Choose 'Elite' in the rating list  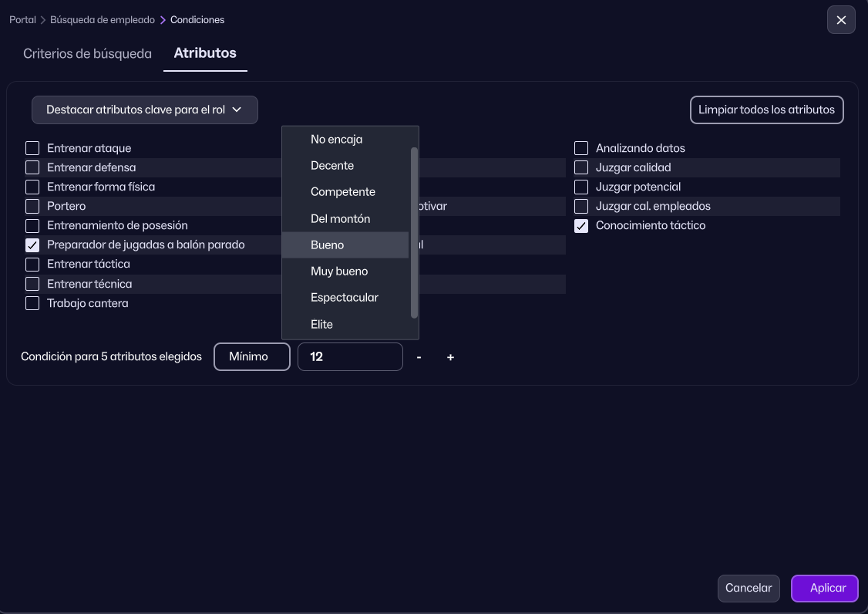coord(322,325)
